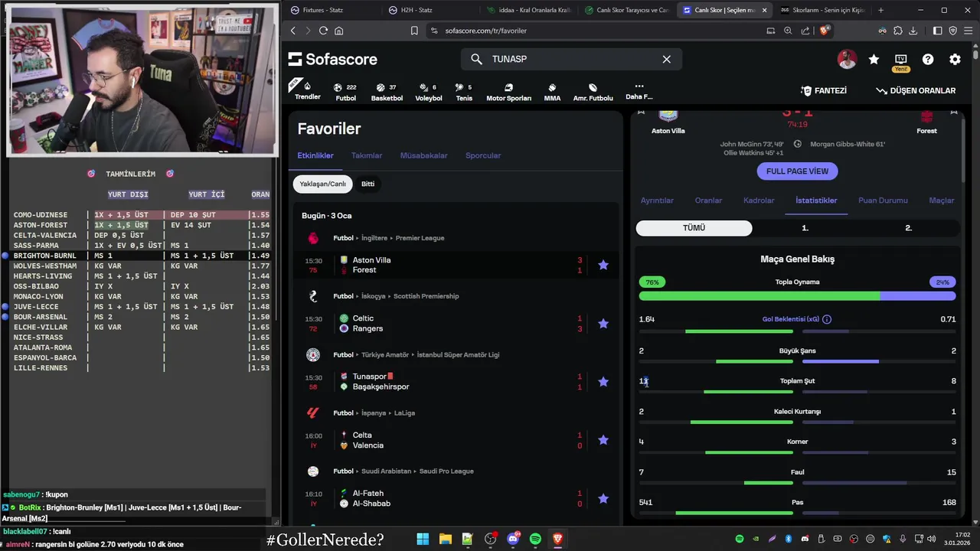The height and width of the screenshot is (551, 980).
Task: Reload the page in the browser
Action: click(323, 31)
